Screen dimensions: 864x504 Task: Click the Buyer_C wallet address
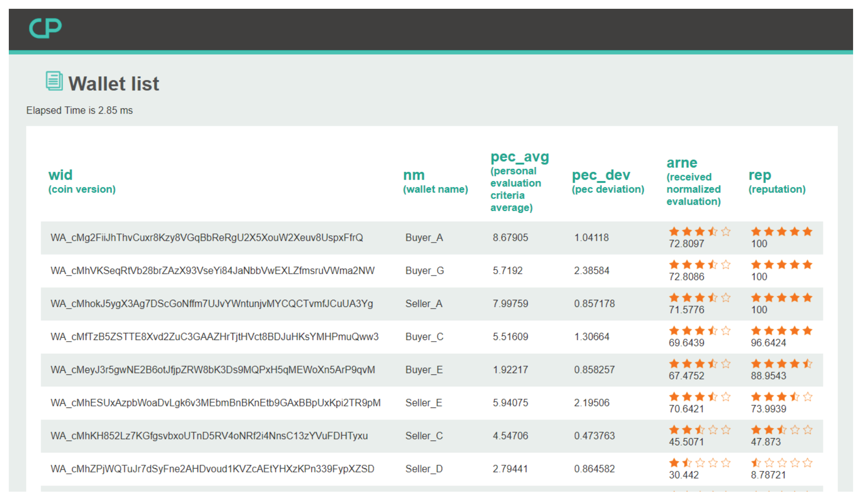[214, 336]
